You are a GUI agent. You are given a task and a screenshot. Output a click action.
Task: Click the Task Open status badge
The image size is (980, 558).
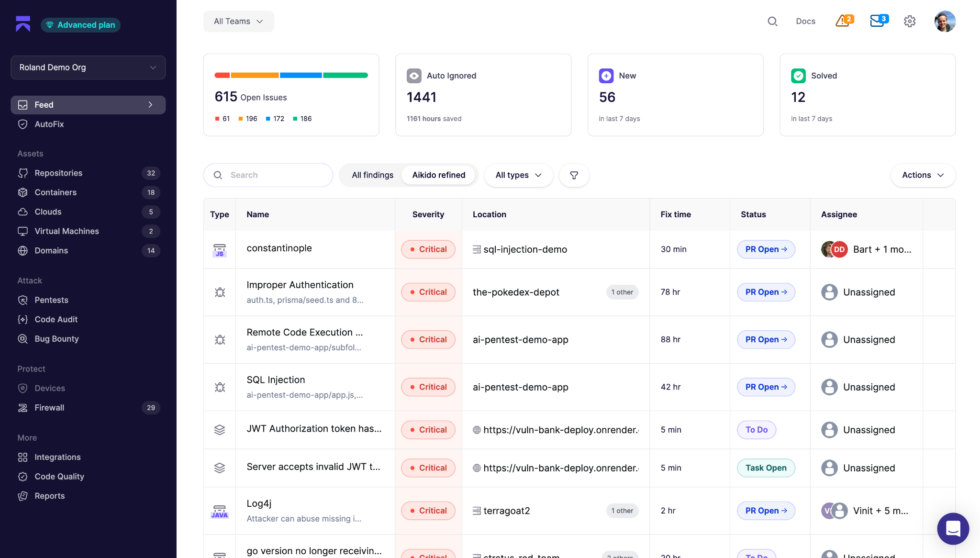point(766,468)
